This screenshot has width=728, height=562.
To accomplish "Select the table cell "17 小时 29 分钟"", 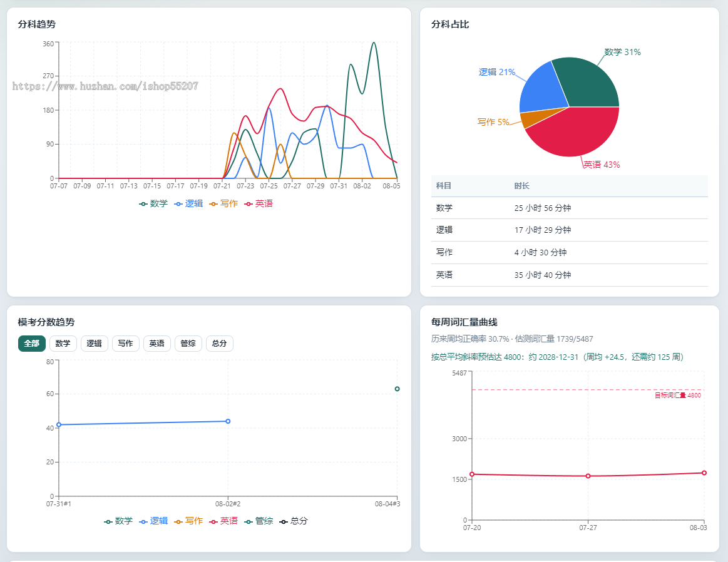I will [x=543, y=230].
